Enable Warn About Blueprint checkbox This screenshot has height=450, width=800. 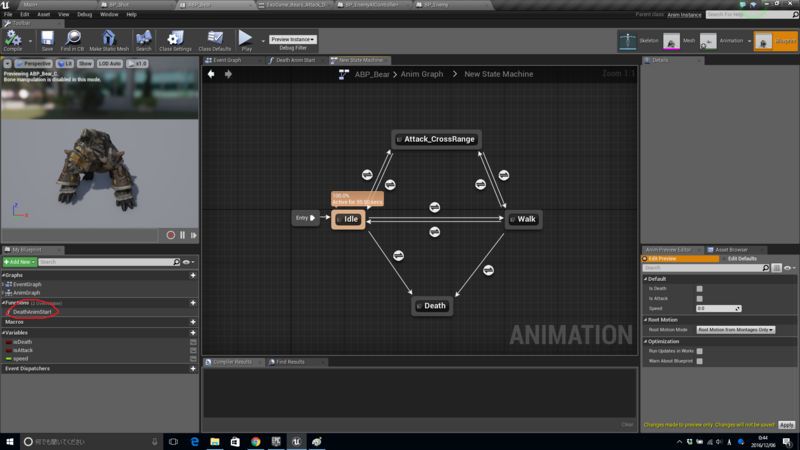699,361
